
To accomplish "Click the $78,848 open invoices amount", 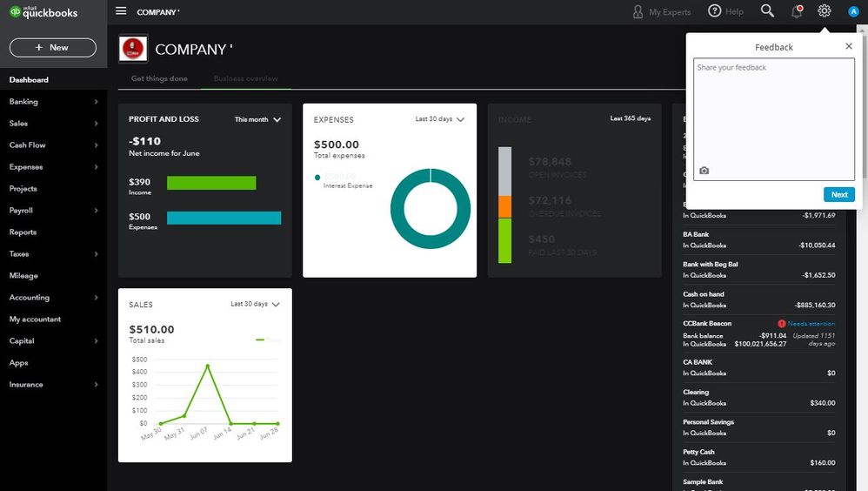I will pyautogui.click(x=551, y=162).
